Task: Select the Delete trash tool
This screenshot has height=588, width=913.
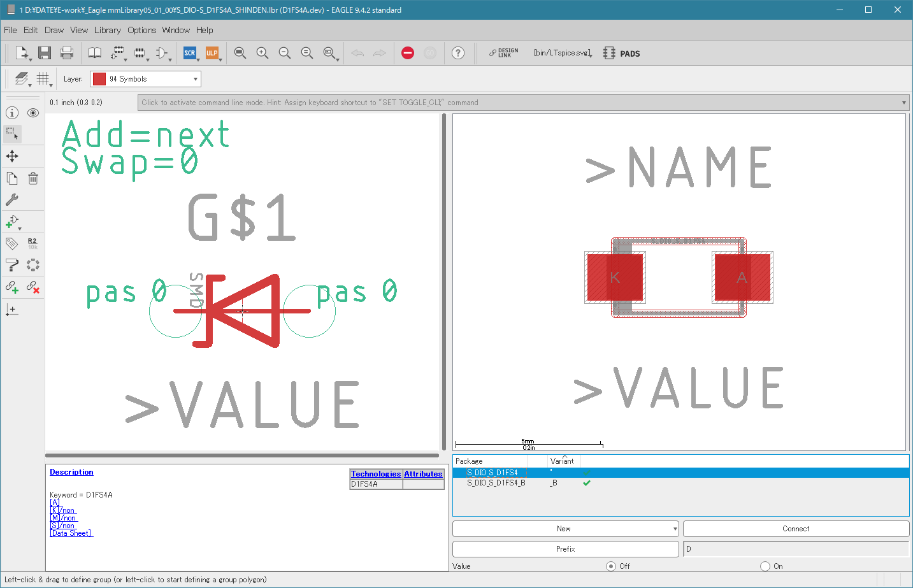Action: click(x=33, y=178)
